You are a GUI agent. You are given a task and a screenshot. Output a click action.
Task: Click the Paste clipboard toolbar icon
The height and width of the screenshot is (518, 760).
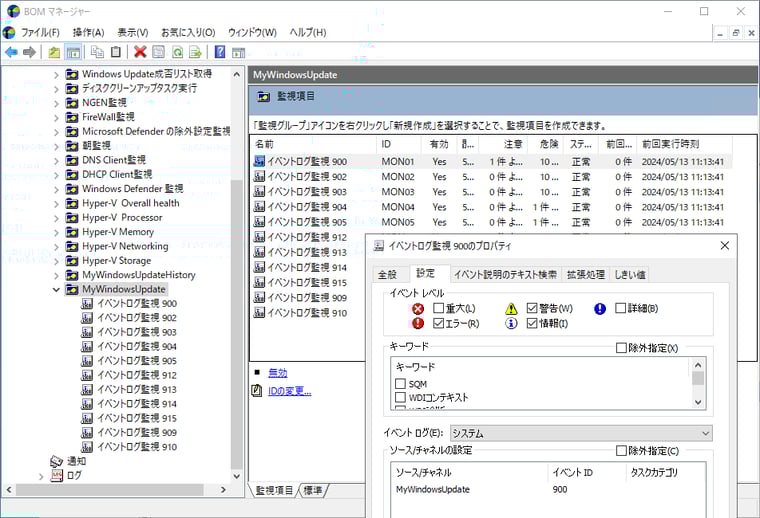pyautogui.click(x=116, y=52)
